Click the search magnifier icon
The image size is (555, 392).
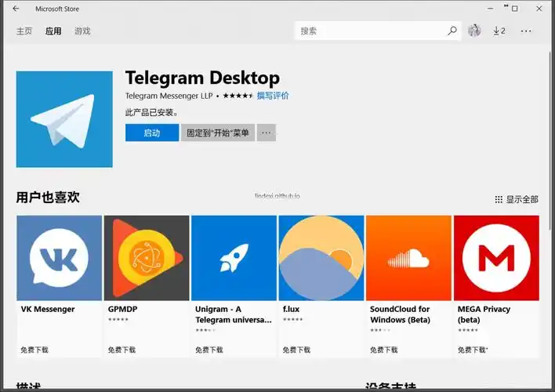point(452,31)
